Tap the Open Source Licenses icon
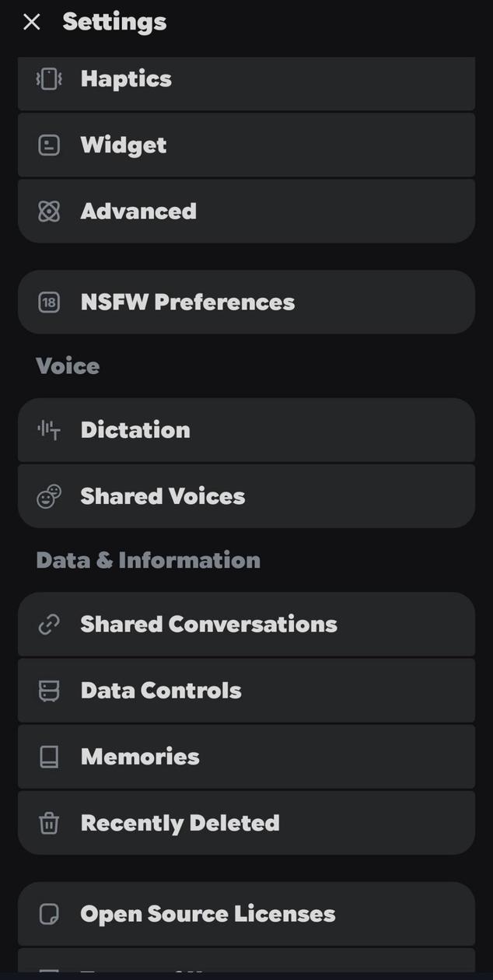Screen dimensions: 493x980 (x=49, y=914)
